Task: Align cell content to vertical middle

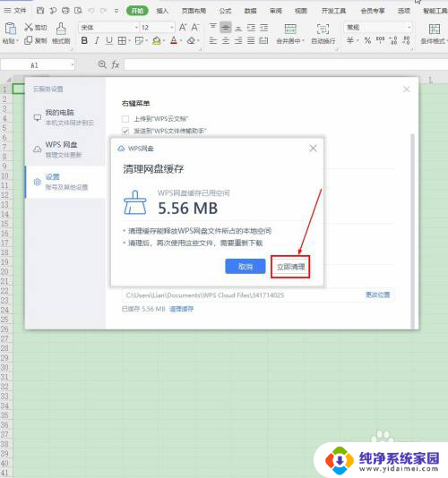Action: tap(226, 28)
